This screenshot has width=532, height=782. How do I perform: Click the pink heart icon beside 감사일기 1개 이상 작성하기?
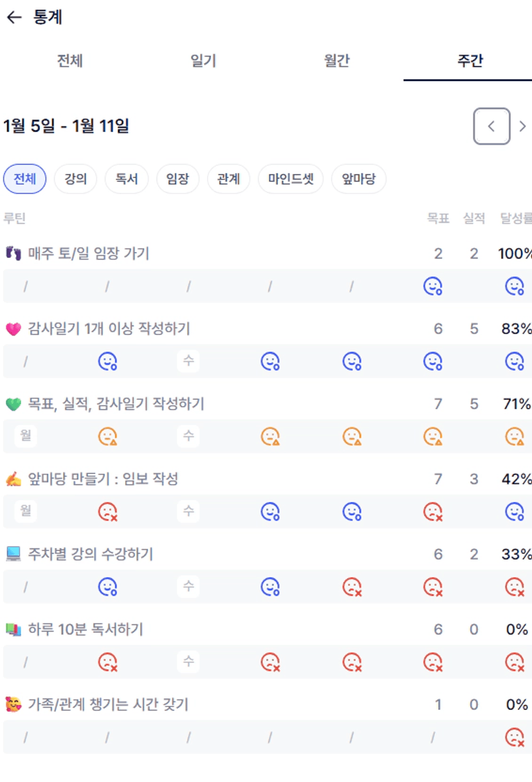coord(14,329)
